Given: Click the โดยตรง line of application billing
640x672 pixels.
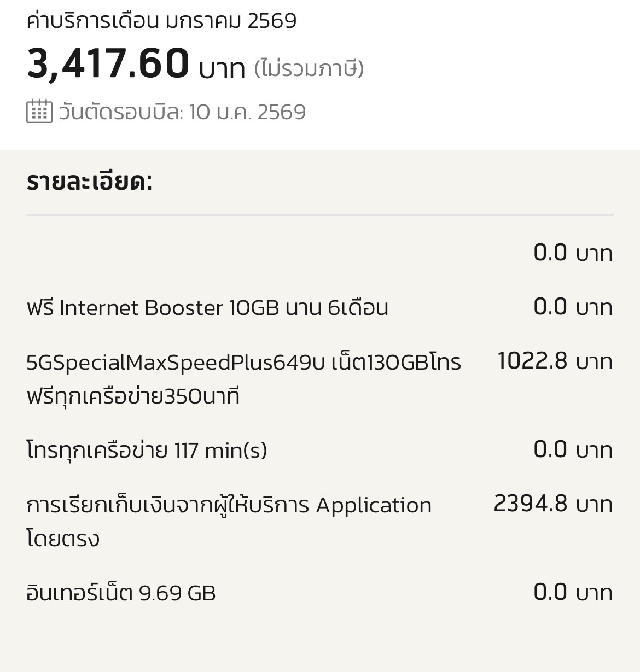Looking at the screenshot, I should [x=63, y=539].
